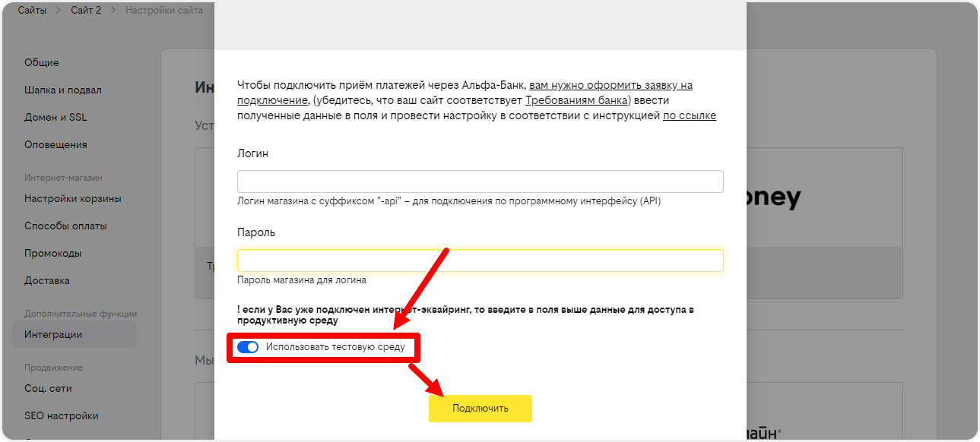
Task: Go to 'Сайты' in the breadcrumb
Action: point(32,11)
